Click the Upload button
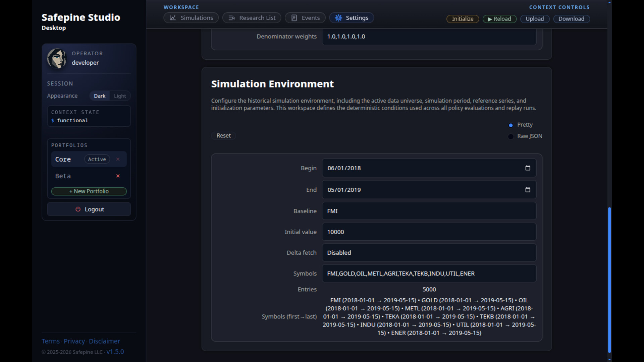Viewport: 644px width, 362px height. [535, 19]
